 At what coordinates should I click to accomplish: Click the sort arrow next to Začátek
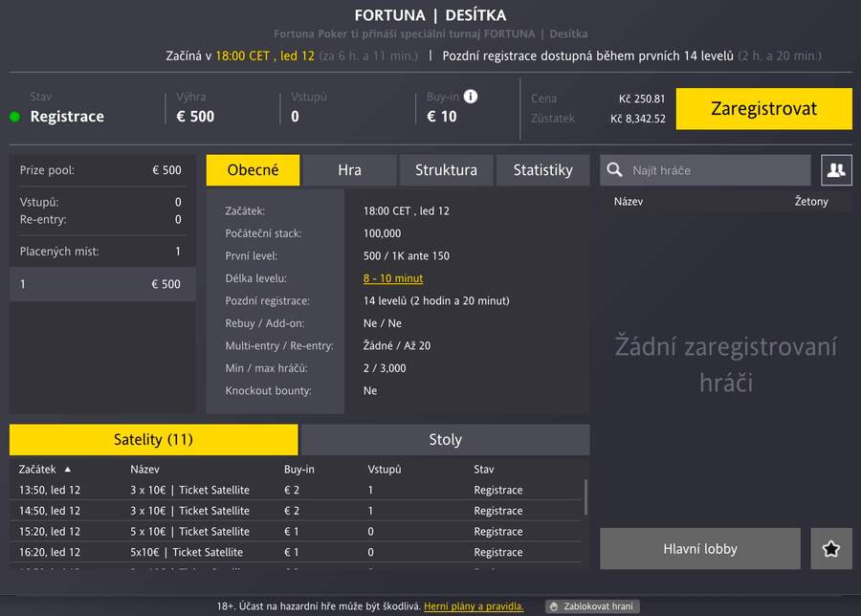(68, 470)
